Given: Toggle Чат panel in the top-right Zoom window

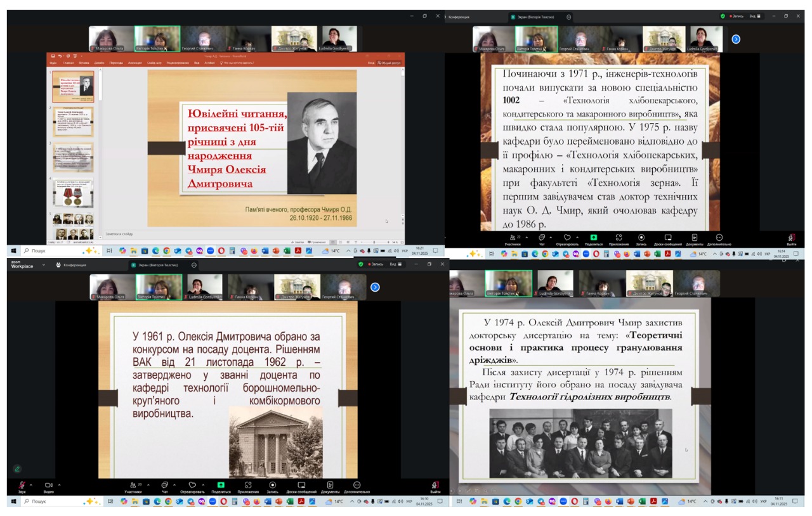Looking at the screenshot, I should click(x=542, y=239).
